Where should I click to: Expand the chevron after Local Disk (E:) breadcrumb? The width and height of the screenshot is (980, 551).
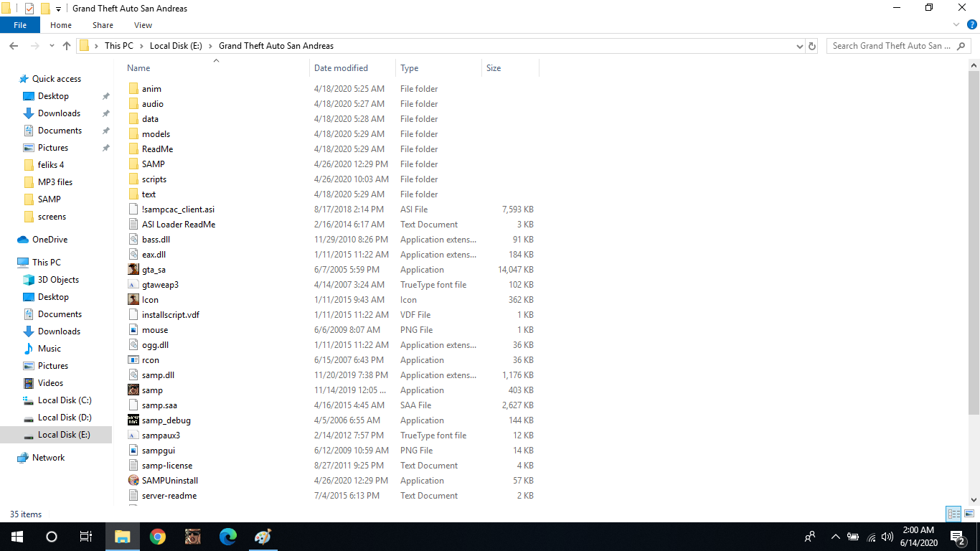click(210, 46)
